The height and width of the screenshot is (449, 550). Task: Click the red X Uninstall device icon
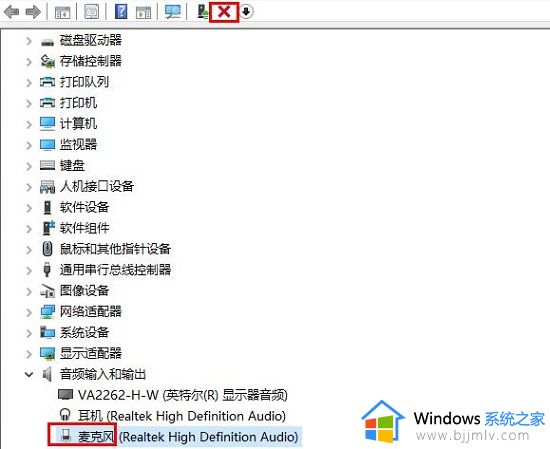pos(224,12)
